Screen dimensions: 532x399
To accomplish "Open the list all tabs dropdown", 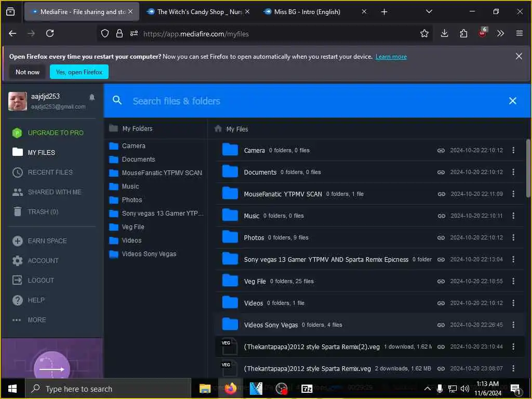I will [429, 11].
